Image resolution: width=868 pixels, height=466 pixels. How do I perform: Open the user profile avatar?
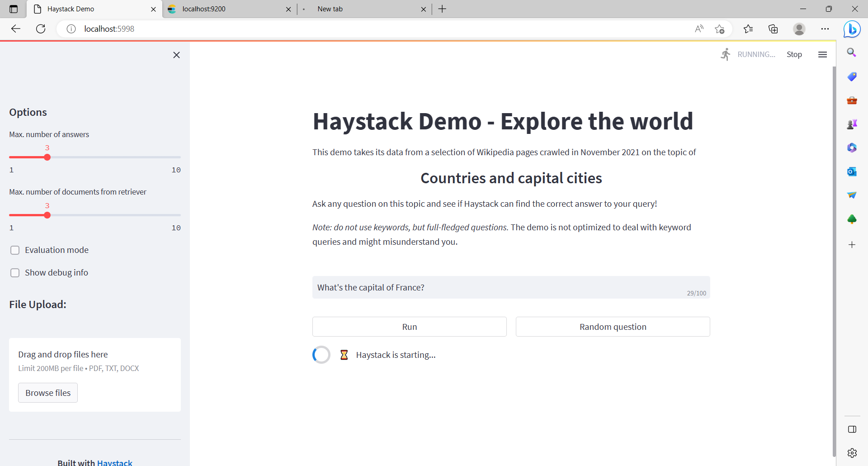(799, 29)
